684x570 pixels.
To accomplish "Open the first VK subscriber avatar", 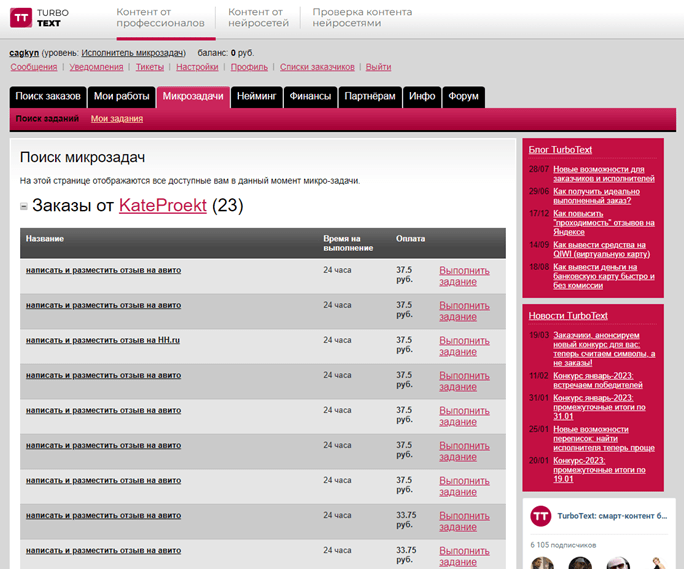I will [x=542, y=564].
